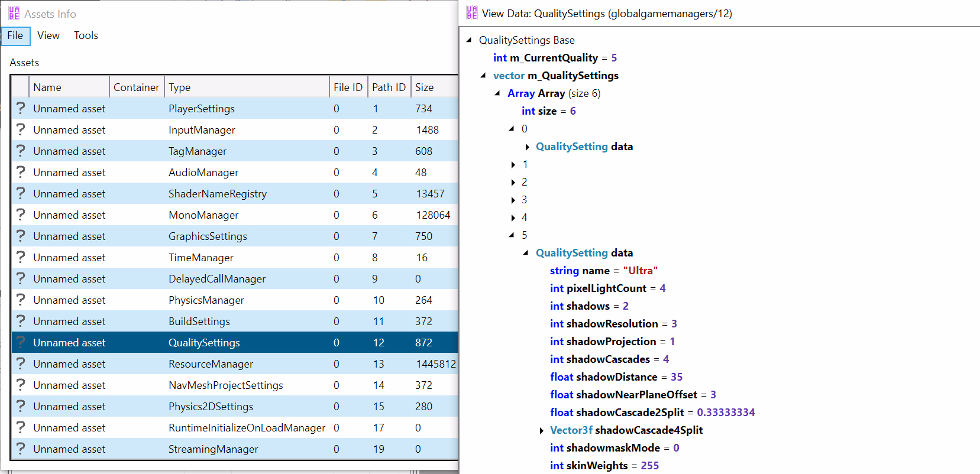The width and height of the screenshot is (980, 474).
Task: Select the string name Ultra field
Action: click(x=603, y=271)
